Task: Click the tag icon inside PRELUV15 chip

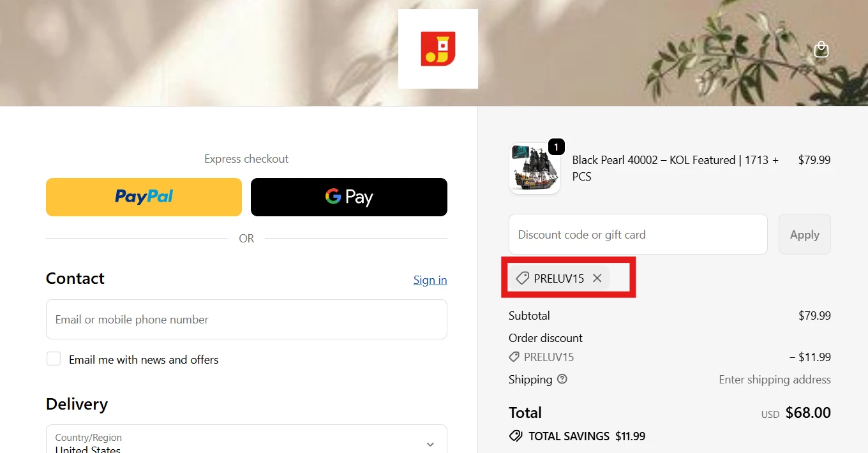Action: coord(522,278)
